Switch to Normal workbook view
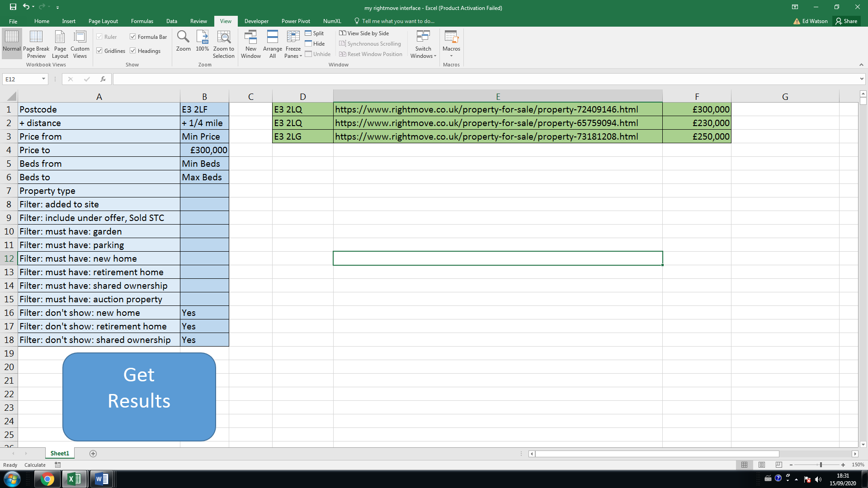The height and width of the screenshot is (488, 868). 12,44
